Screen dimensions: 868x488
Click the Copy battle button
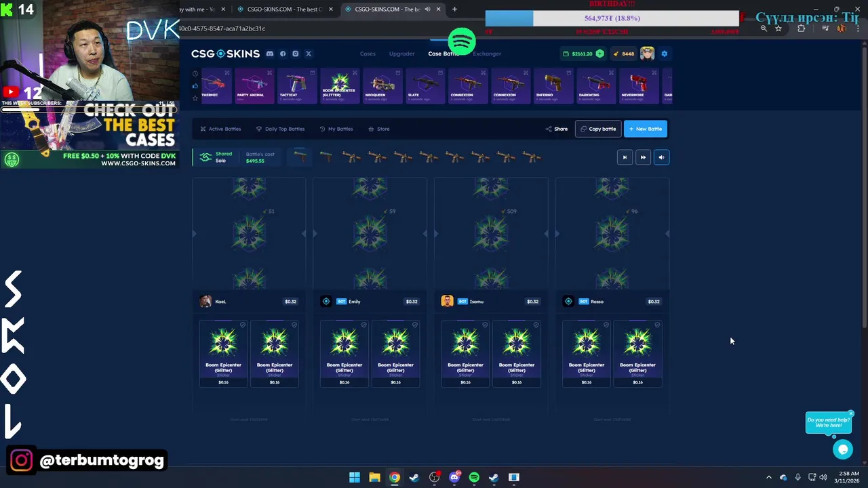point(598,129)
